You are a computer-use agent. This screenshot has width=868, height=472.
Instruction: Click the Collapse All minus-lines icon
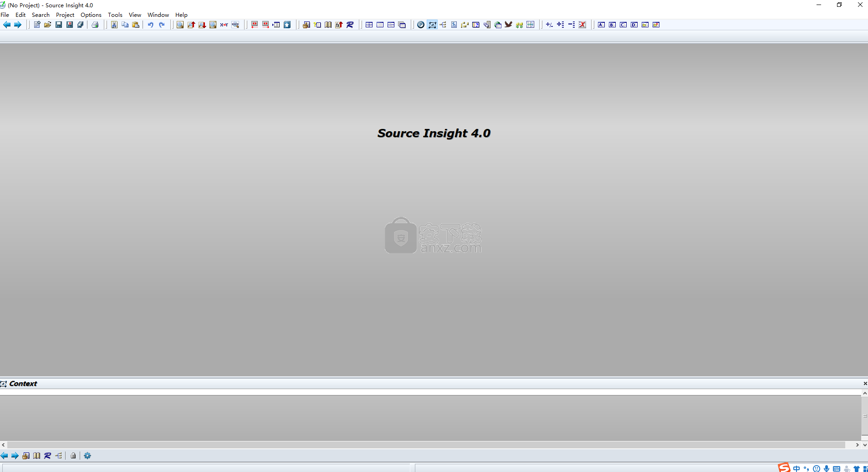572,25
